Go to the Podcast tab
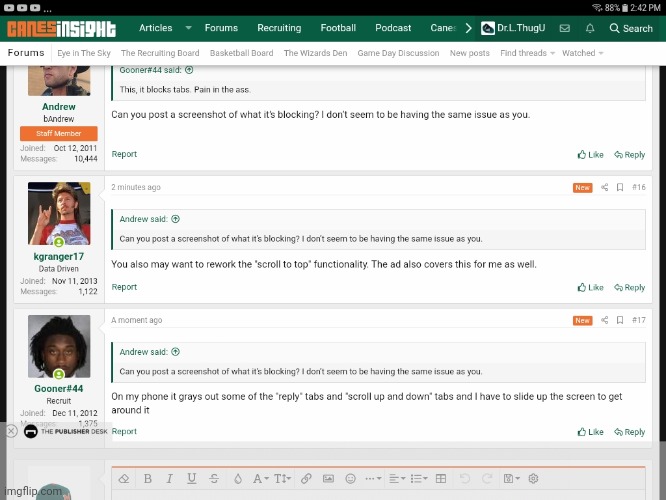Viewport: 666px width, 500px height. (393, 28)
